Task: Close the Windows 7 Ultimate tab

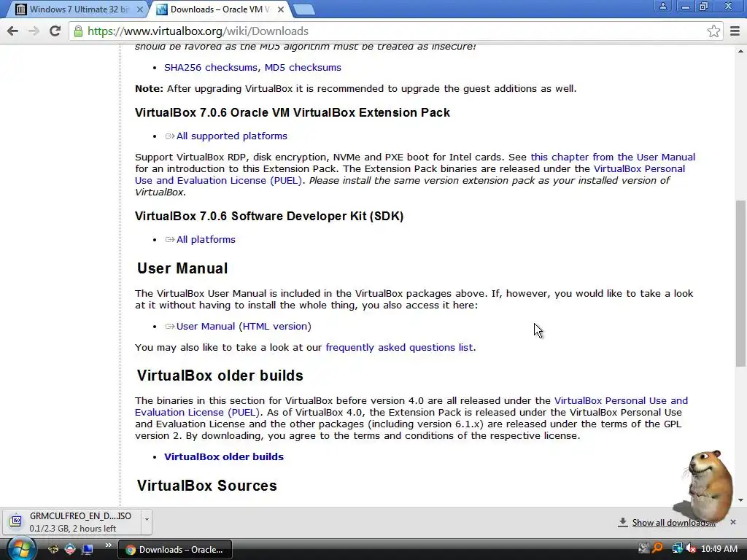Action: 139,9
